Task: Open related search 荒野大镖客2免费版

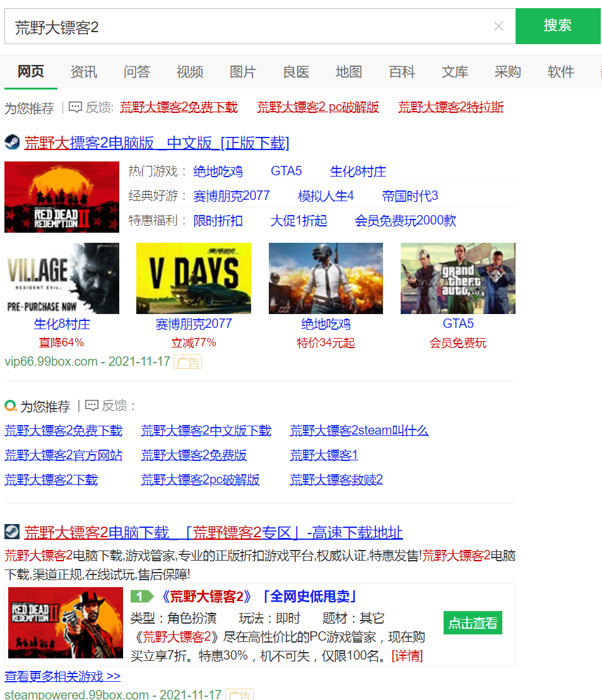Action: (x=194, y=455)
